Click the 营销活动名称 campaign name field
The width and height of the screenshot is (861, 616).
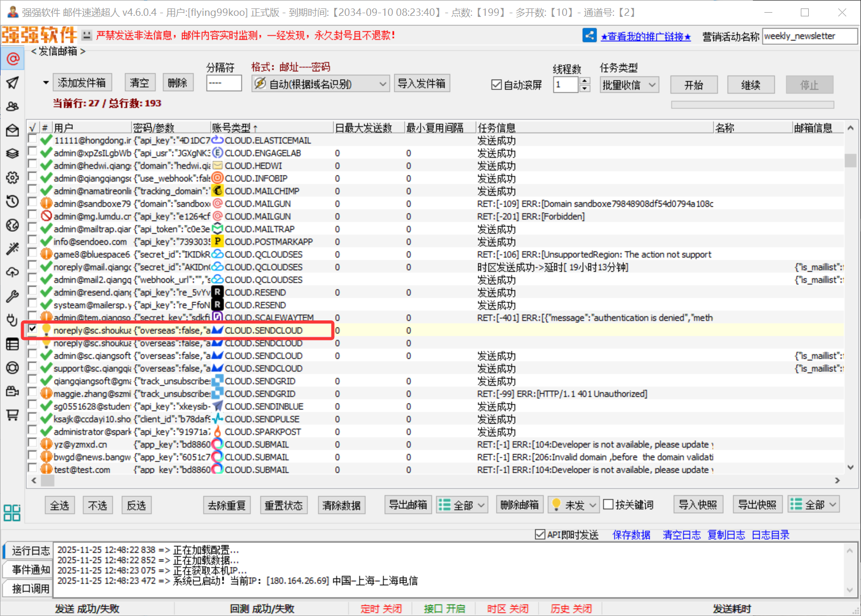click(809, 36)
